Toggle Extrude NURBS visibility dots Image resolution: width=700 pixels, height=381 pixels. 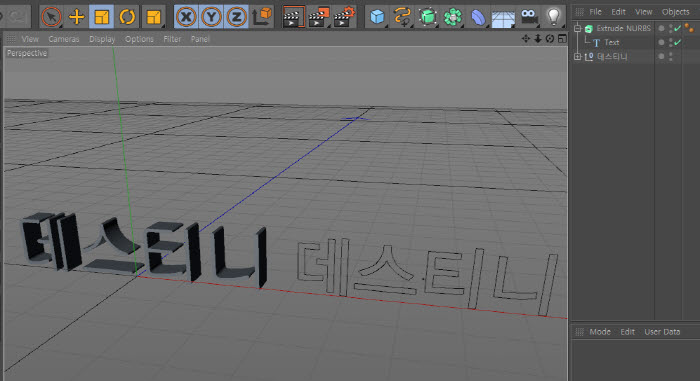(671, 29)
